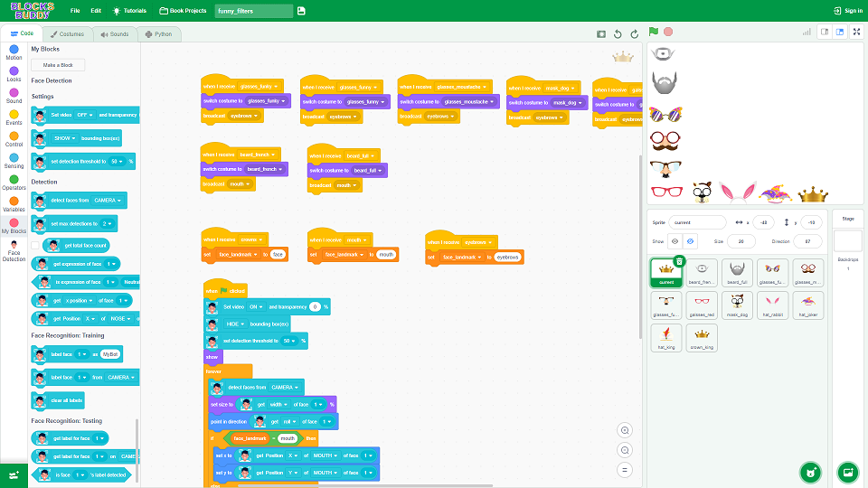Screen dimensions: 868x488
Task: Switch to the Costumes tab
Action: coord(68,33)
